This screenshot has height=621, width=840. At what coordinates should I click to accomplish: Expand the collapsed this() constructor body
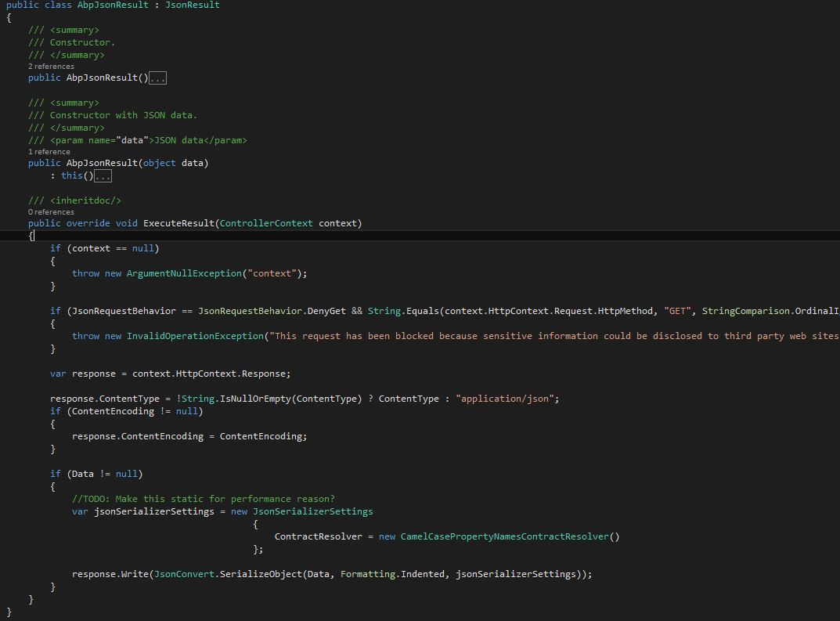[103, 176]
